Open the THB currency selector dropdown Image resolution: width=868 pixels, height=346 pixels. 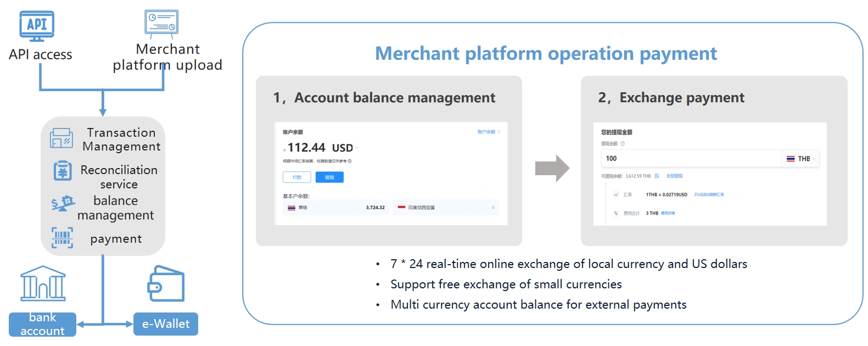click(x=801, y=159)
